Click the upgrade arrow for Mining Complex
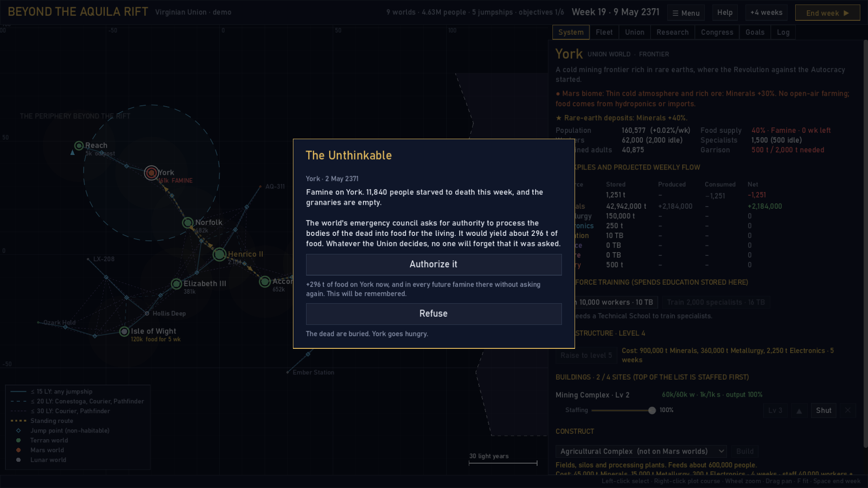Image resolution: width=868 pixels, height=488 pixels. click(x=799, y=411)
